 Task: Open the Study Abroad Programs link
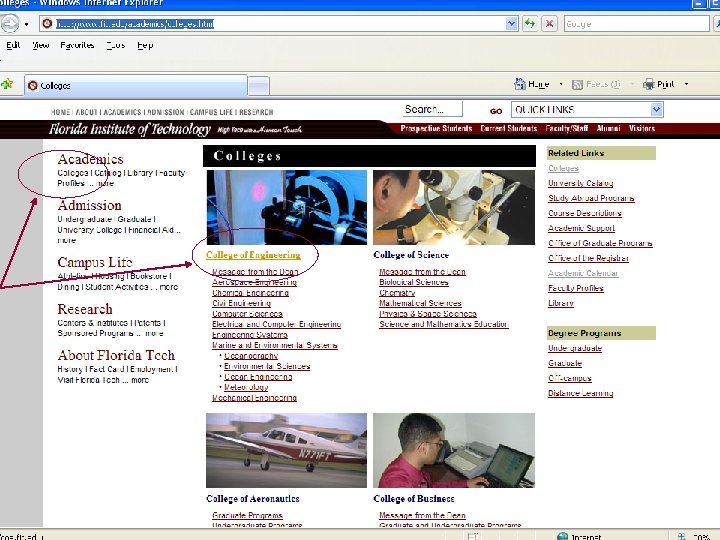pos(591,198)
